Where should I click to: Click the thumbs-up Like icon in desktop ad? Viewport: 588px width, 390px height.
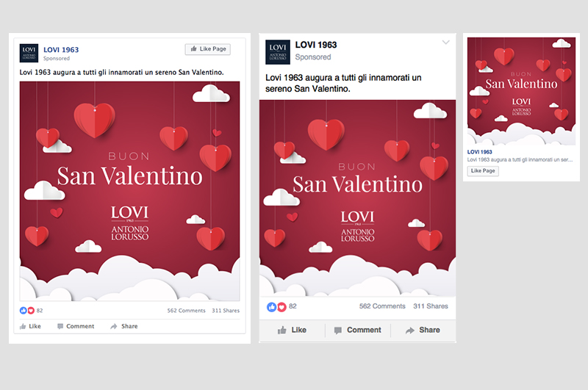pos(23,326)
